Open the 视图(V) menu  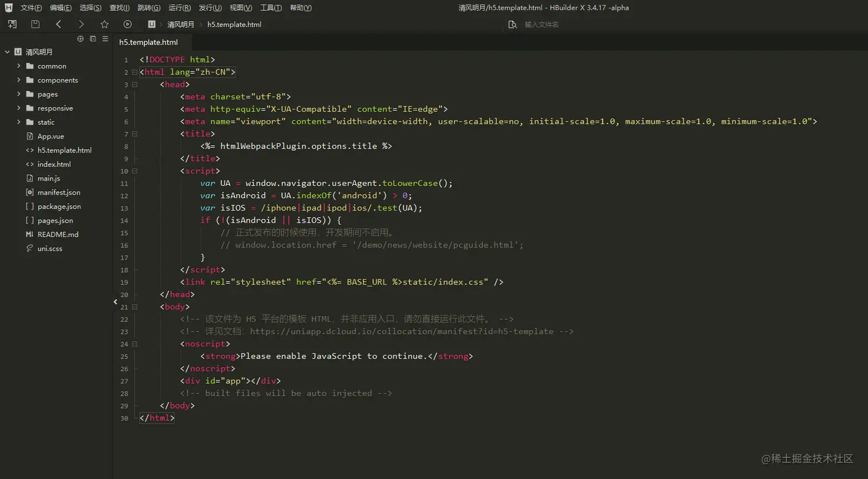(x=241, y=7)
